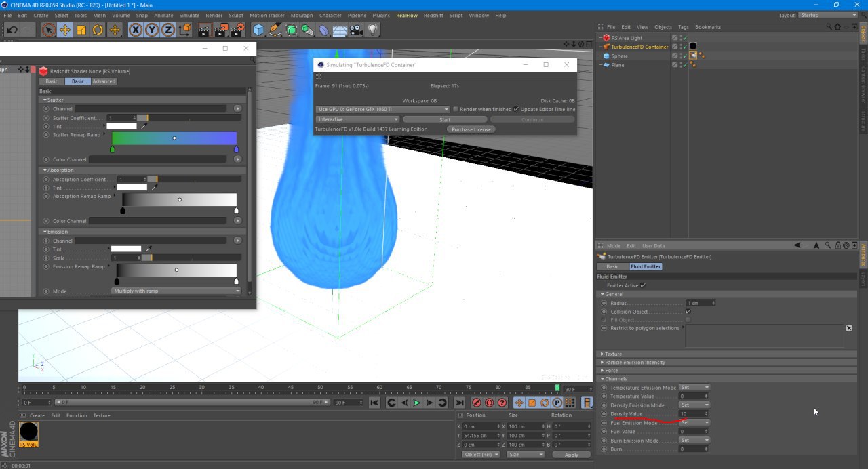The height and width of the screenshot is (469, 868).
Task: Click the Absorption Tint color swatch
Action: (132, 188)
